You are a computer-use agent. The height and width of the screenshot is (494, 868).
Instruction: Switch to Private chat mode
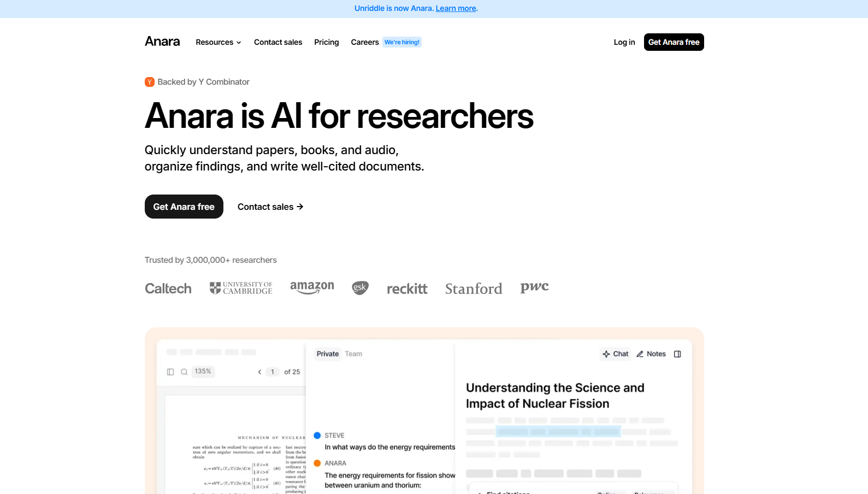point(328,354)
